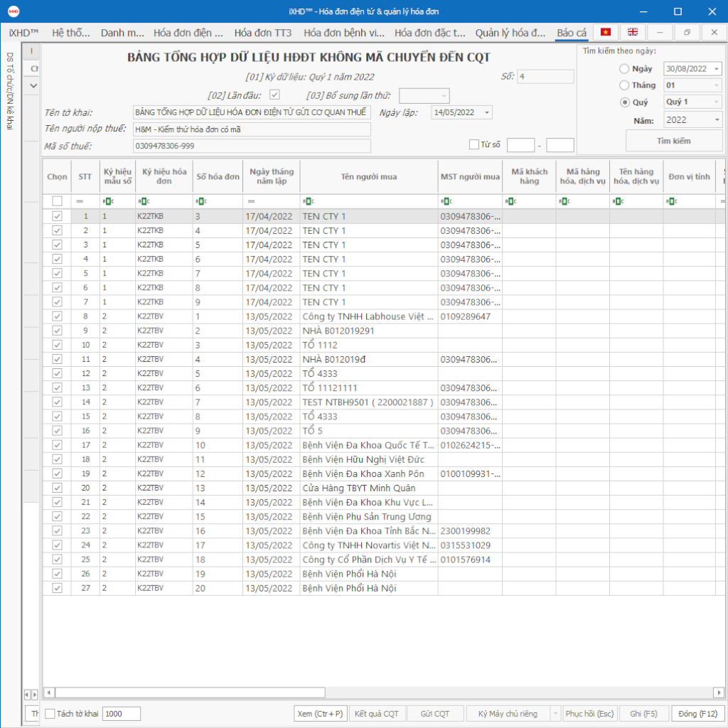Viewport: 728px width, 728px height.
Task: Click the filter icon under MST người mua
Action: click(445, 201)
